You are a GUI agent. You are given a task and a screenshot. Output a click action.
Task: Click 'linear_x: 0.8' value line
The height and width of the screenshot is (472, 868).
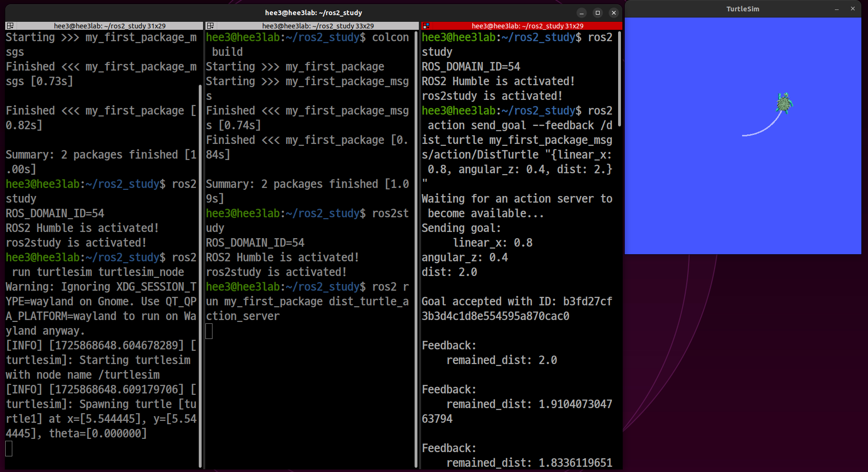tap(493, 243)
